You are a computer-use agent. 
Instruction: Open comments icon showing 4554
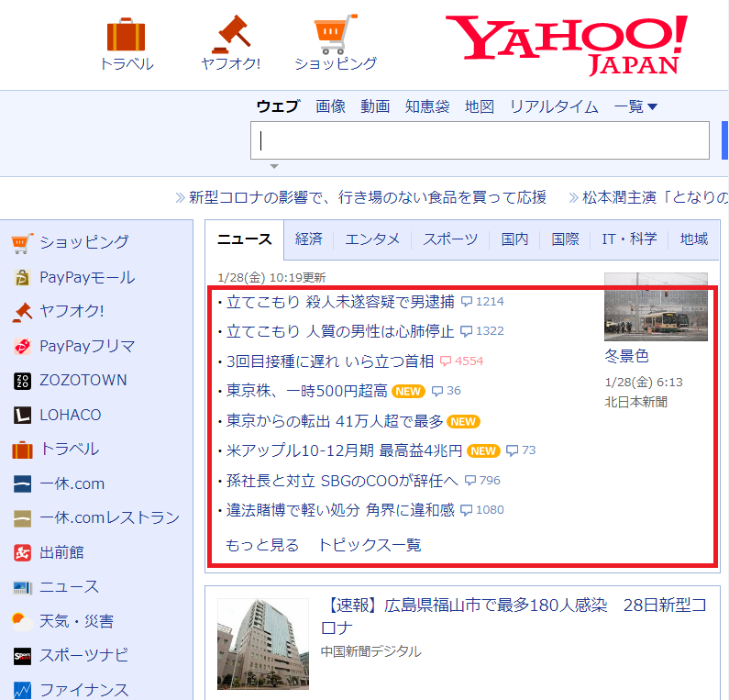[x=446, y=361]
